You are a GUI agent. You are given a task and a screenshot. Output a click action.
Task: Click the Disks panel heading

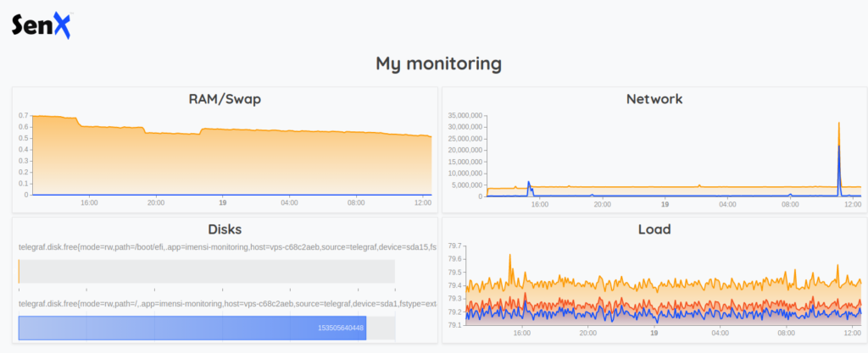(x=225, y=229)
